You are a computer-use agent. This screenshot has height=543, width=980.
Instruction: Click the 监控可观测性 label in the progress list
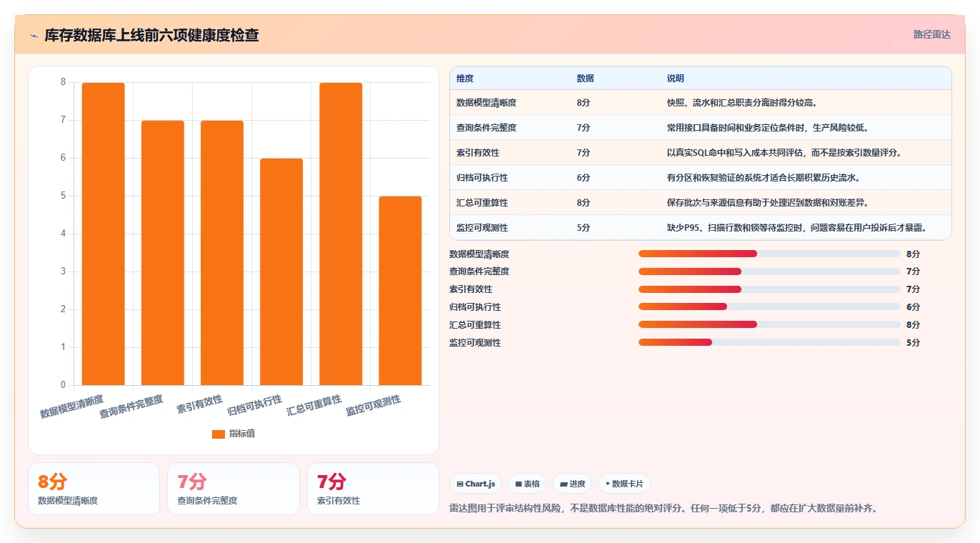pyautogui.click(x=475, y=343)
